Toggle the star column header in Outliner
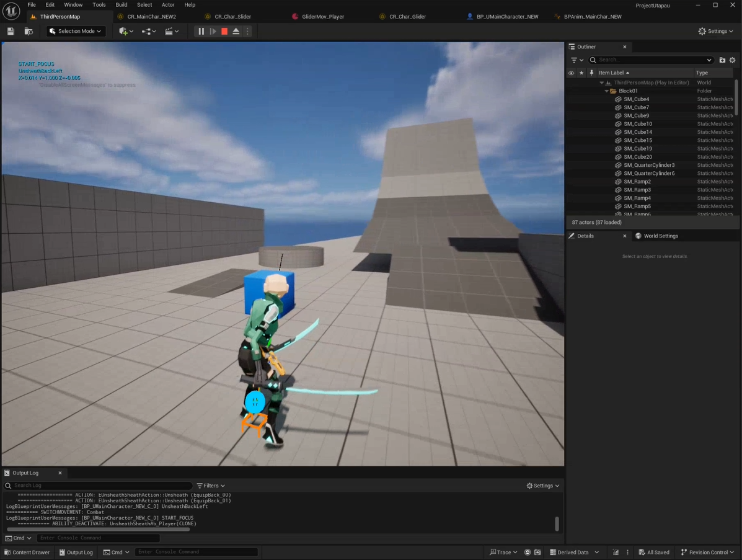 point(581,73)
